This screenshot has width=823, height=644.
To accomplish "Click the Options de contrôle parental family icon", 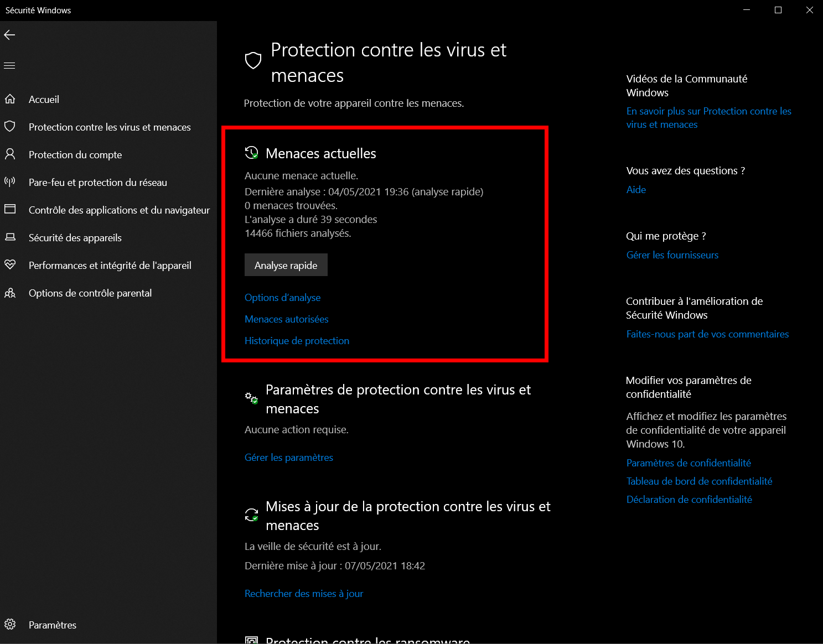I will [10, 293].
